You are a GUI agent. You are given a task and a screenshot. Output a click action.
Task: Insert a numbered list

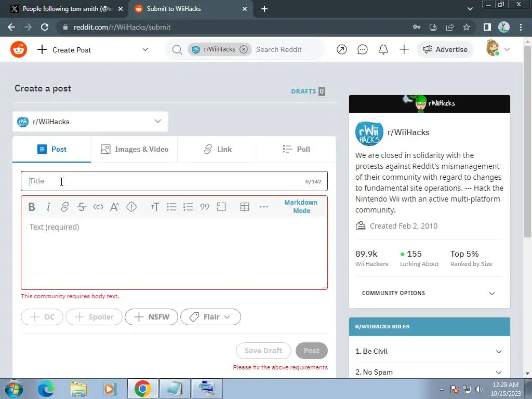coord(188,207)
